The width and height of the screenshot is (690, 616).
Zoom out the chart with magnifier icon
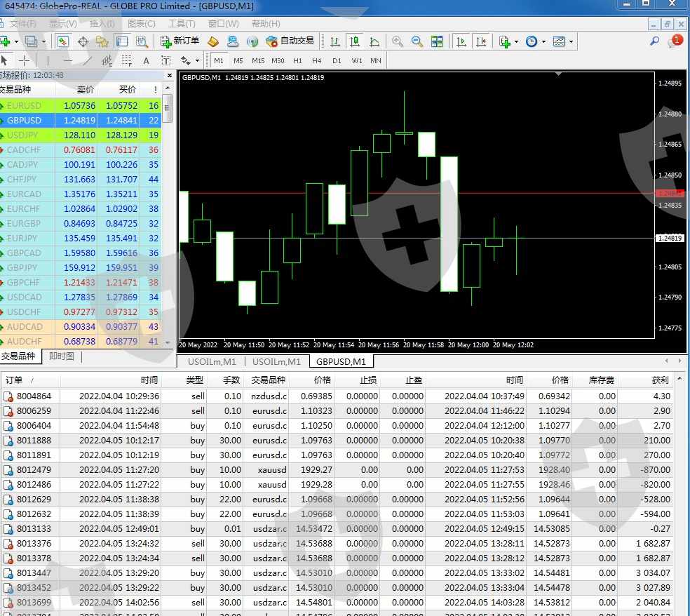coord(417,41)
